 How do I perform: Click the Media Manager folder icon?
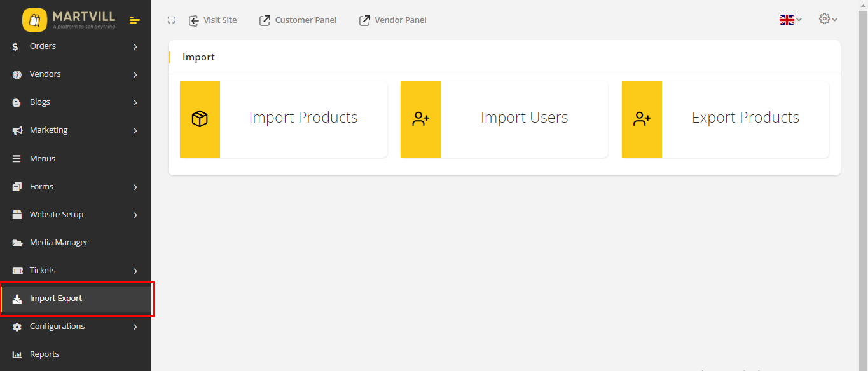[x=17, y=243]
